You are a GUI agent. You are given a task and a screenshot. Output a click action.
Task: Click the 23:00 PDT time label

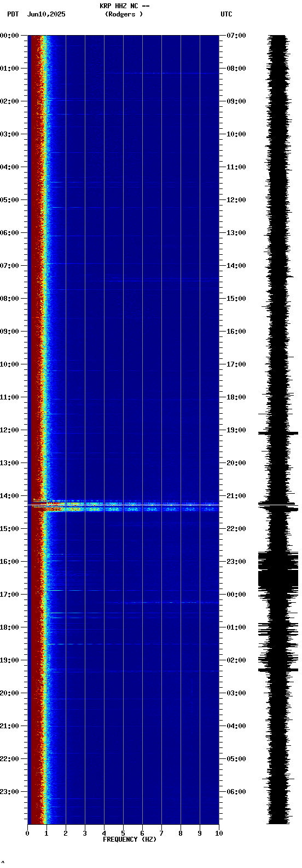coord(9,792)
